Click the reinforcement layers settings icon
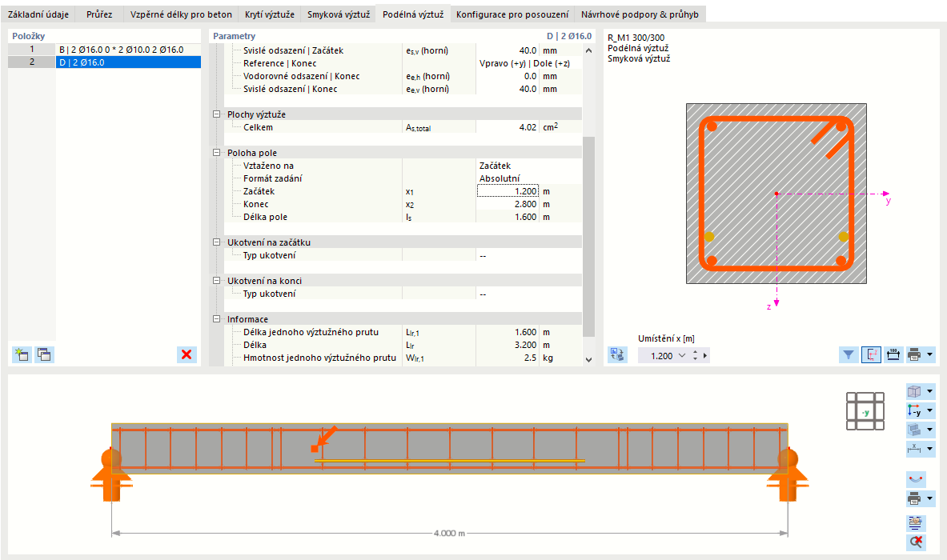 [917, 522]
